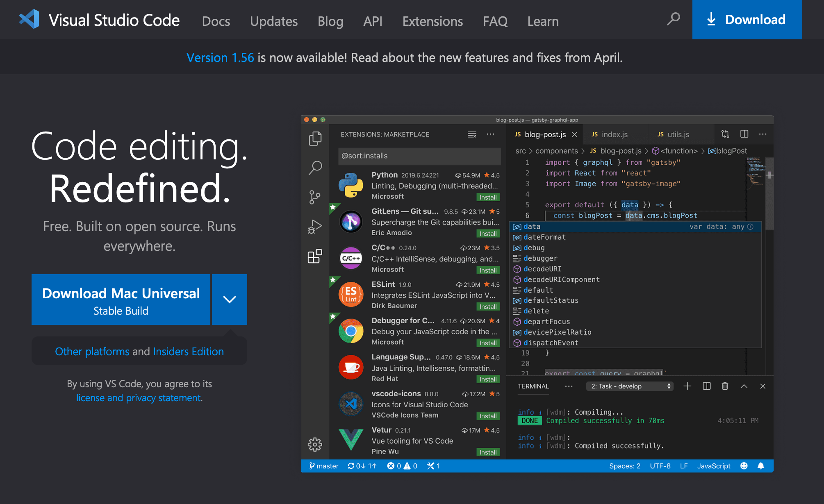
Task: Click the Extensions blocks icon in activity bar
Action: pyautogui.click(x=315, y=257)
